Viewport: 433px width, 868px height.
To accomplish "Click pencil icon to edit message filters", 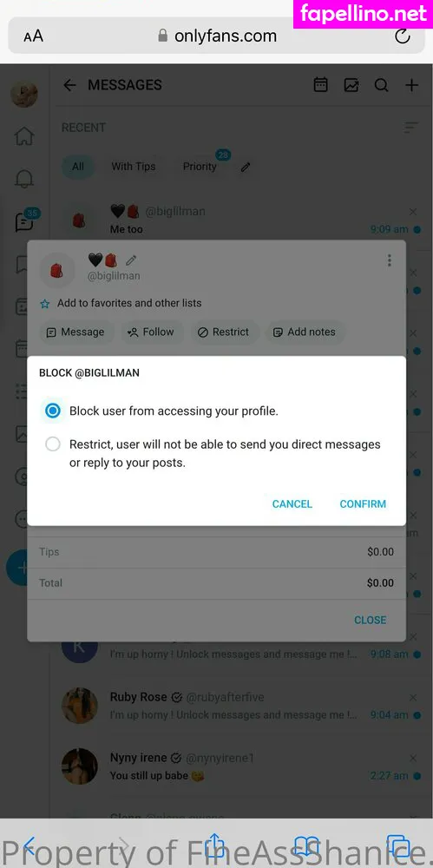I will 246,167.
